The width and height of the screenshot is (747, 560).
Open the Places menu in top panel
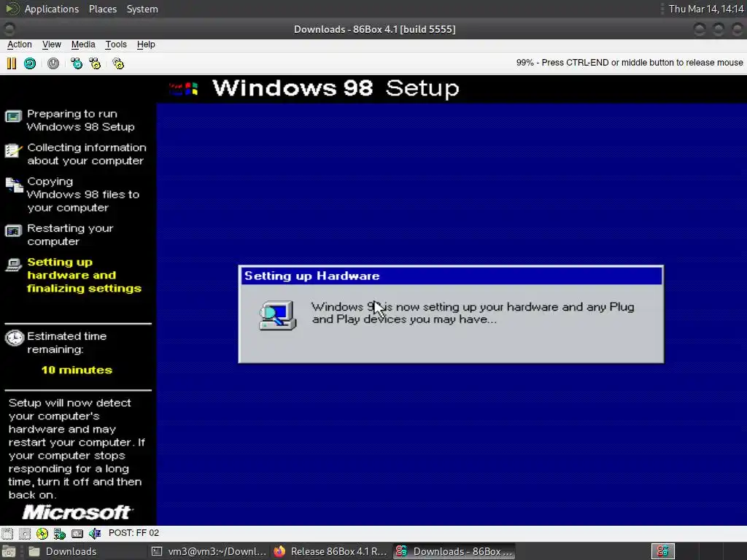(103, 9)
